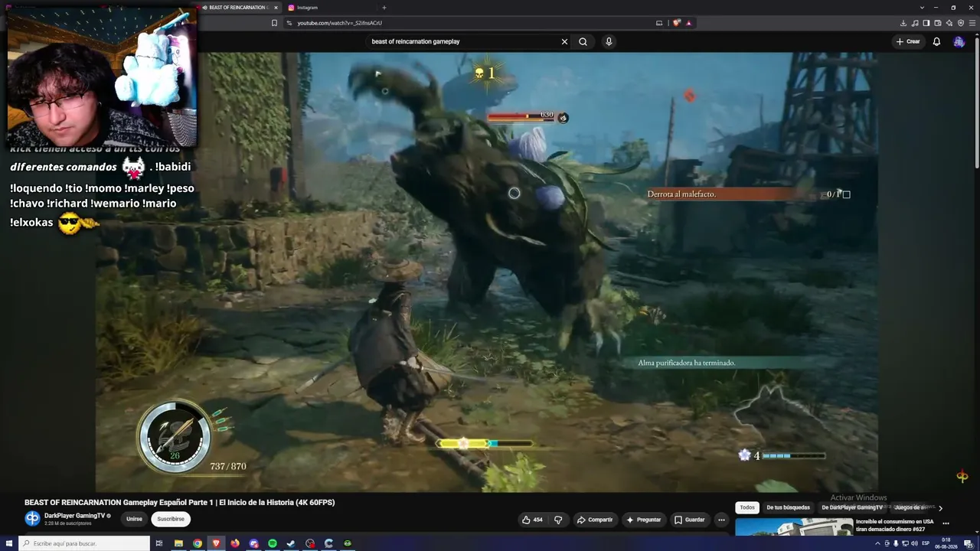The width and height of the screenshot is (980, 551).
Task: Open YouTube notifications bell
Action: 936,41
